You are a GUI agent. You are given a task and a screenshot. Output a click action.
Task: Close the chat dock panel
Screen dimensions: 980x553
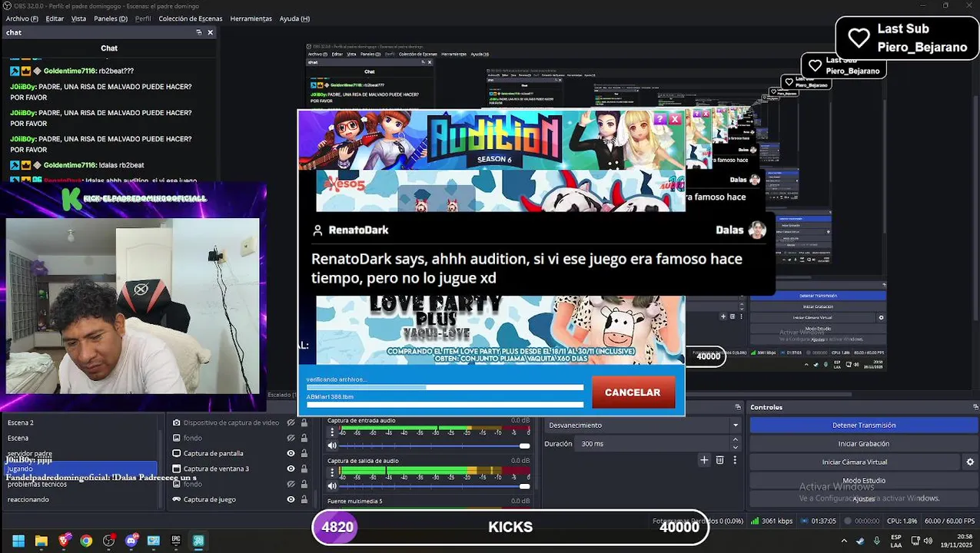click(x=210, y=32)
